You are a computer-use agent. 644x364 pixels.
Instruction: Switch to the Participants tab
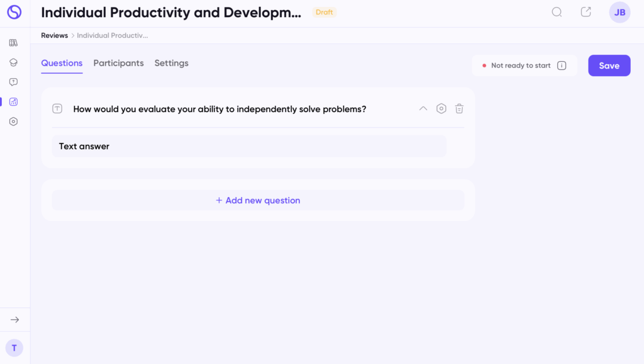pyautogui.click(x=118, y=63)
